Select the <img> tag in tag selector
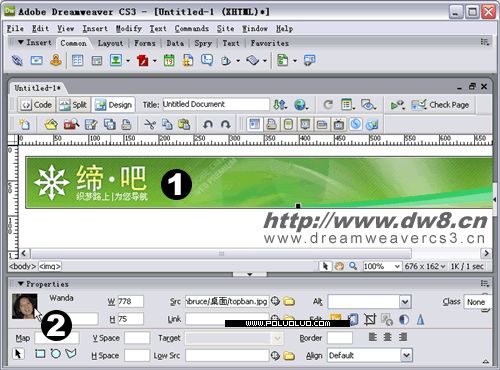500x370 pixels. click(x=50, y=266)
